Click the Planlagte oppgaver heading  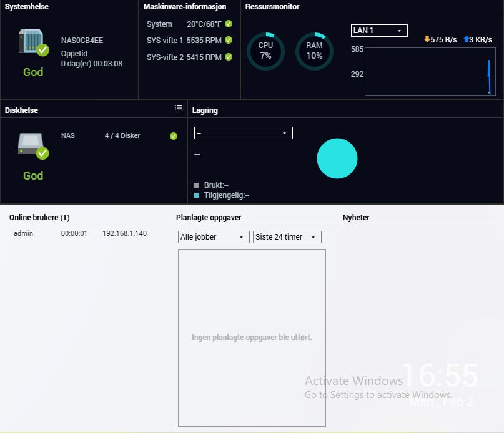coord(209,218)
